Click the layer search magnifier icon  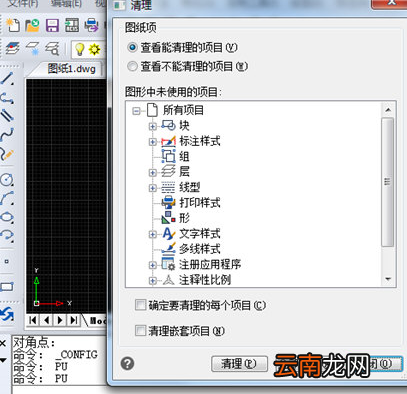click(52, 49)
